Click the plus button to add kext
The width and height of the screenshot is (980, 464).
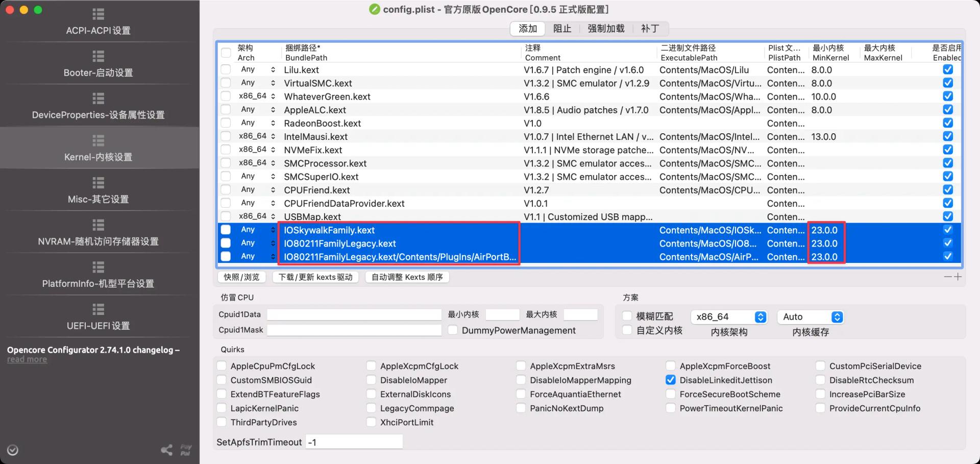point(958,277)
